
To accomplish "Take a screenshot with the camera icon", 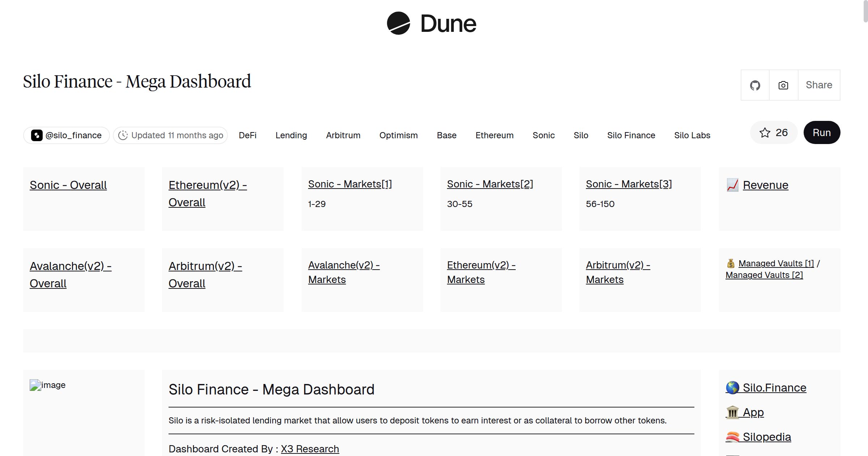I will [x=783, y=85].
